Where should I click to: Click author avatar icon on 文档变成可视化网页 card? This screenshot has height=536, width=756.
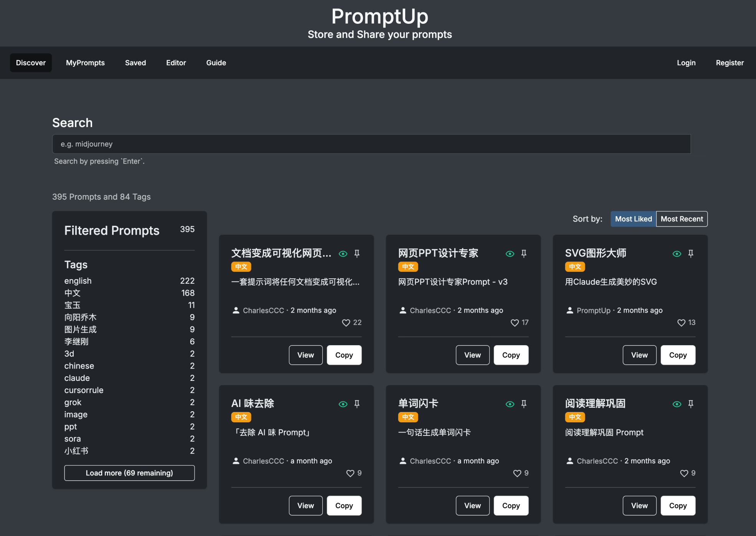tap(236, 310)
